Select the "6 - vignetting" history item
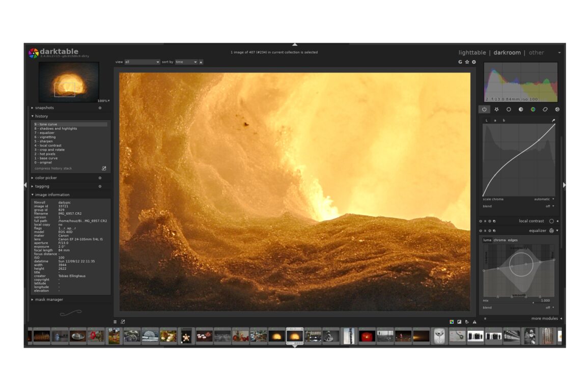588x392 pixels. [x=45, y=137]
